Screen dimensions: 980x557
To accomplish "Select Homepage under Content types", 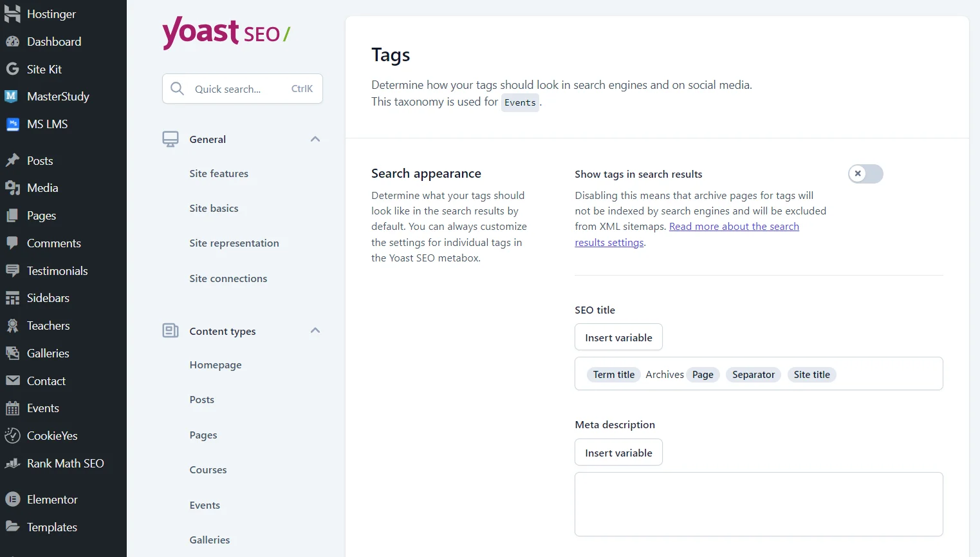I will point(216,365).
